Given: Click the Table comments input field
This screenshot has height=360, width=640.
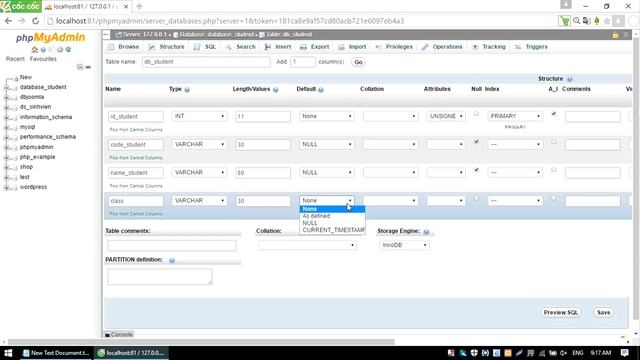Looking at the screenshot, I should click(172, 245).
